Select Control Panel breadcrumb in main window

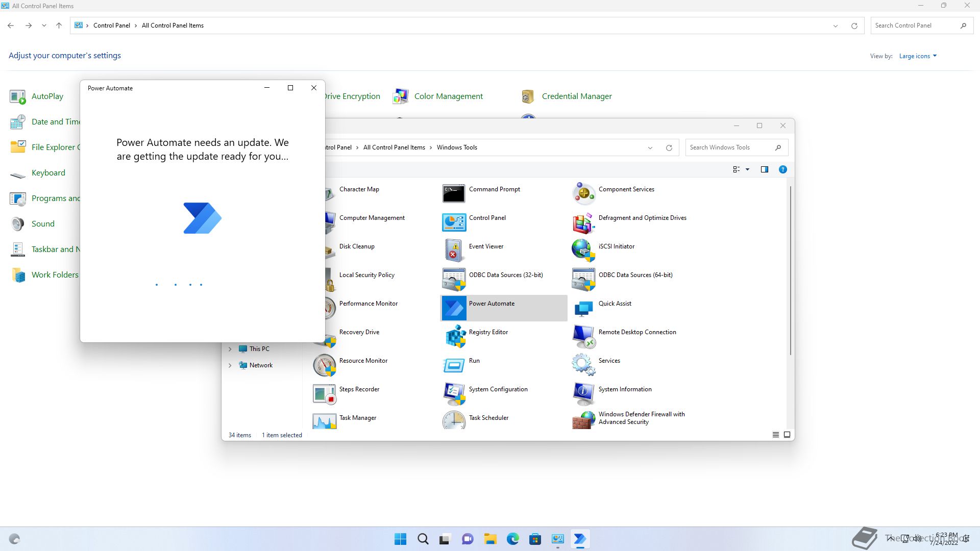pos(112,26)
